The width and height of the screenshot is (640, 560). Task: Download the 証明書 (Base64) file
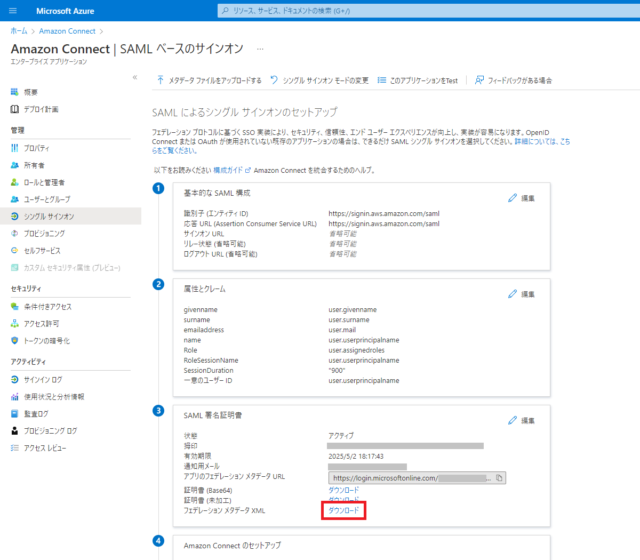(344, 490)
